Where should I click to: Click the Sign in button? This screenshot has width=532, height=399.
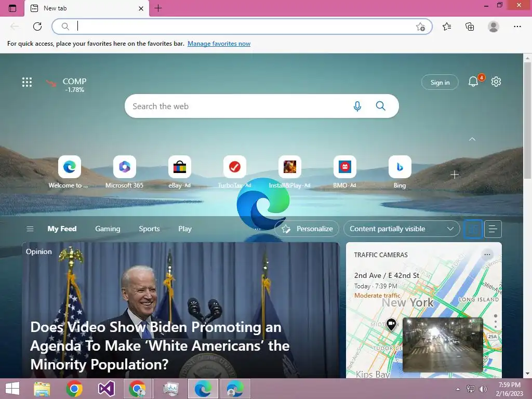point(440,82)
